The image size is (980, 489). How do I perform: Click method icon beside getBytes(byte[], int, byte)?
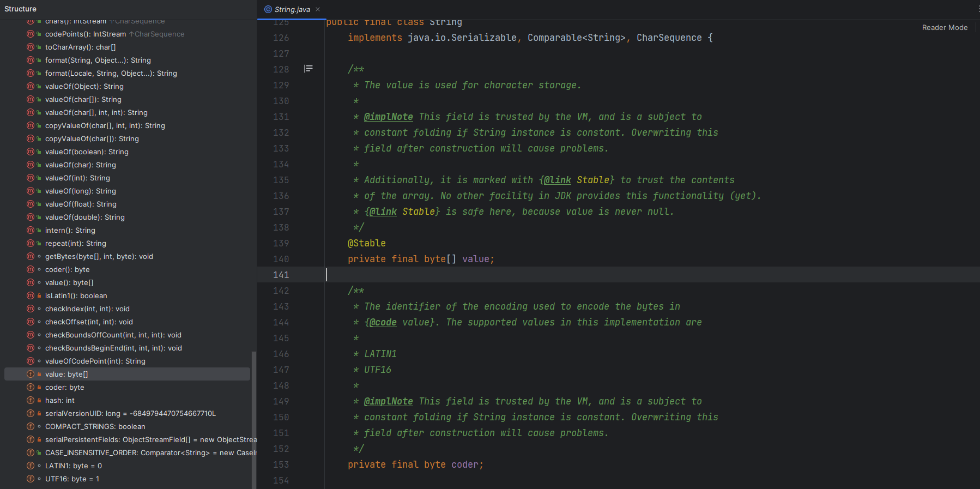[x=31, y=256]
